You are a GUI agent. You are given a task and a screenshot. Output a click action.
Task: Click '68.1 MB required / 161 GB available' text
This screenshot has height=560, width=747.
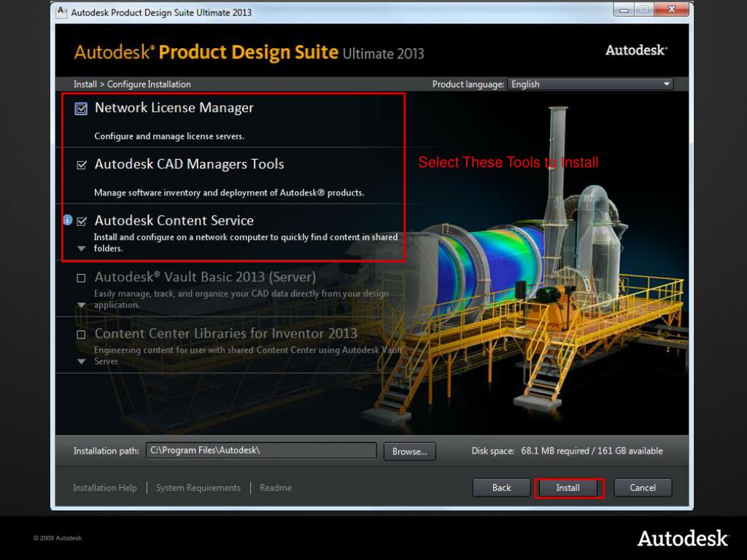coord(592,451)
